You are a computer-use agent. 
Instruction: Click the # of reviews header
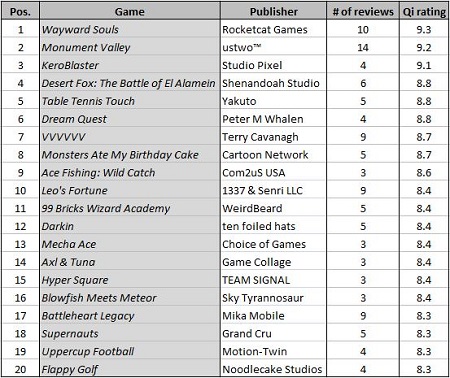pos(363,11)
